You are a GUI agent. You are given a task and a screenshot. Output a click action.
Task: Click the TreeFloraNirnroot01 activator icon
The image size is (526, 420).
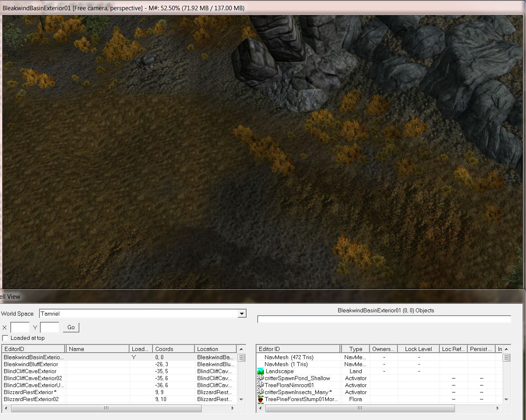(260, 385)
